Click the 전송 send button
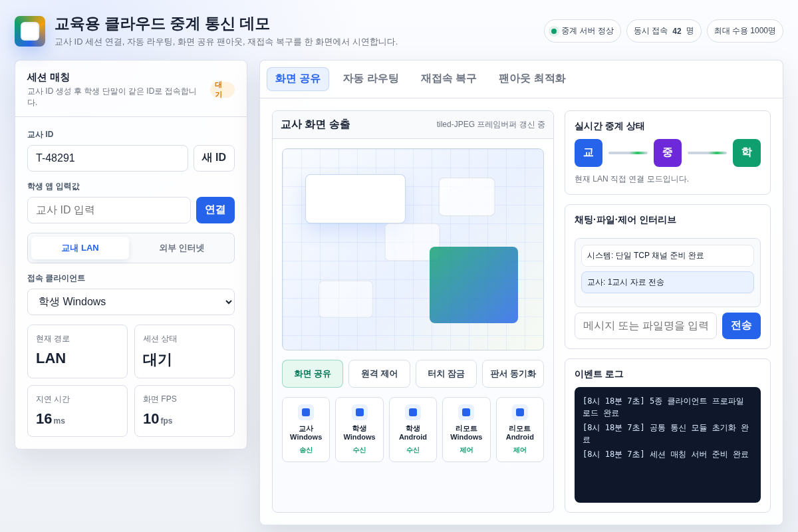The height and width of the screenshot is (532, 798). (741, 326)
